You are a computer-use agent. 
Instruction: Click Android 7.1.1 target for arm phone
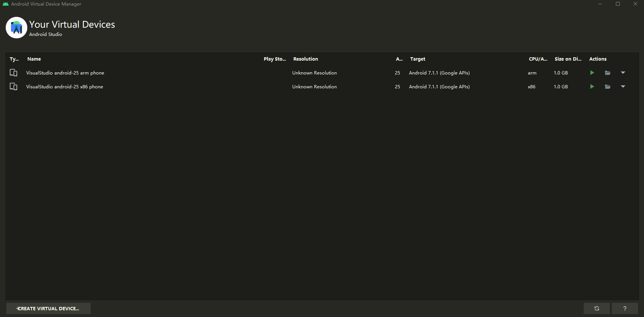tap(439, 73)
